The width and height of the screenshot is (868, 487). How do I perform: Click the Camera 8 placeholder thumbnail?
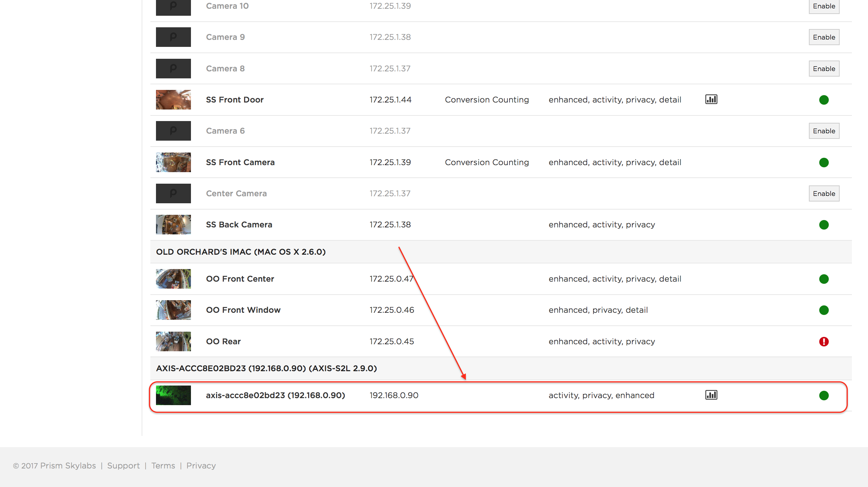coord(173,69)
